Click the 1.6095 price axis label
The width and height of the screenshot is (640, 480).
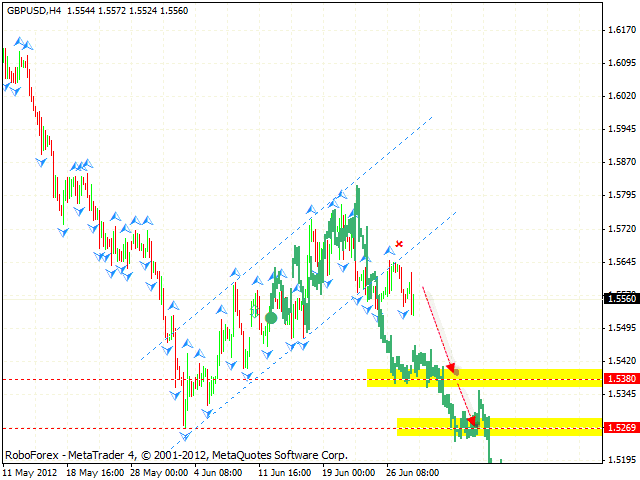coord(622,63)
